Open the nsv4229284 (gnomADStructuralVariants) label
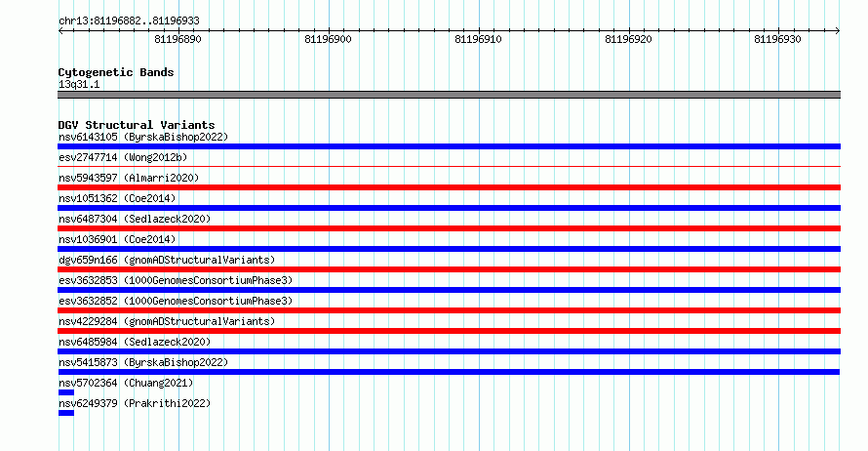This screenshot has width=868, height=451. [167, 321]
